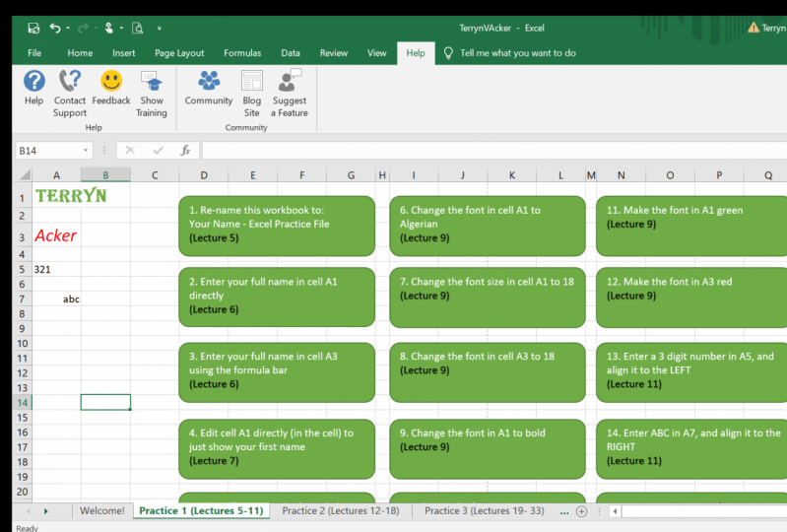Click the New Sheet plus icon
This screenshot has height=532, width=787.
pyautogui.click(x=581, y=511)
